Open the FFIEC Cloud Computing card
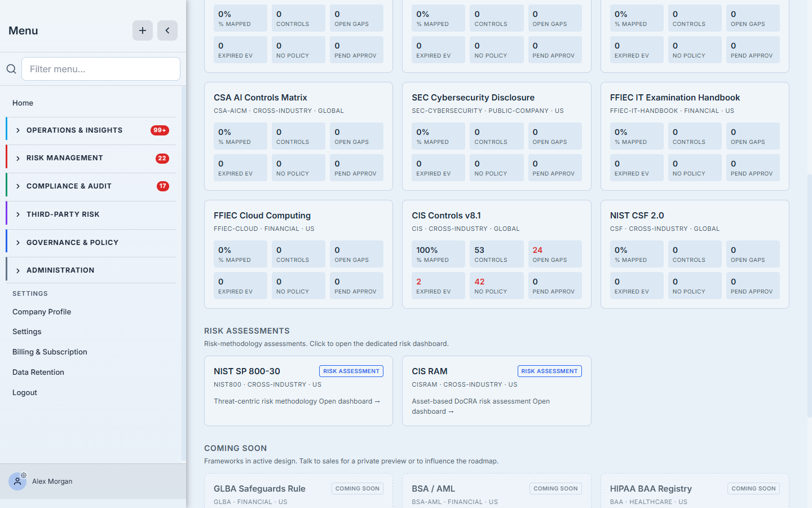 point(298,254)
